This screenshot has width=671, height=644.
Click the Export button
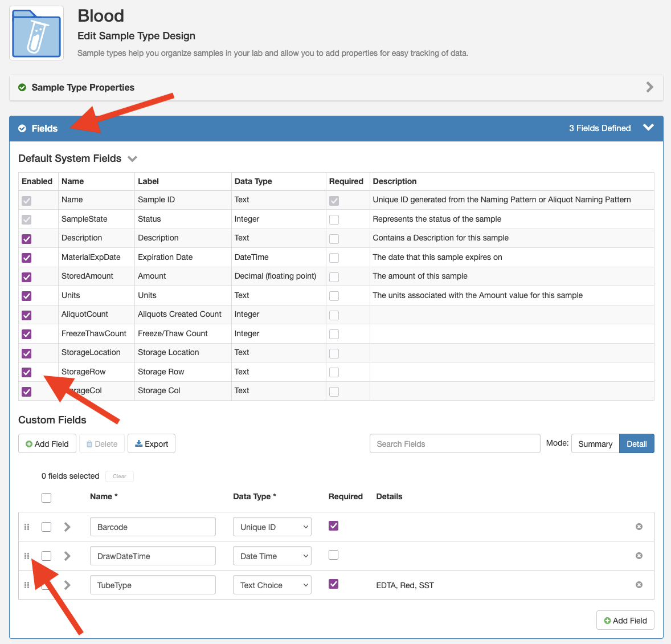coord(152,444)
